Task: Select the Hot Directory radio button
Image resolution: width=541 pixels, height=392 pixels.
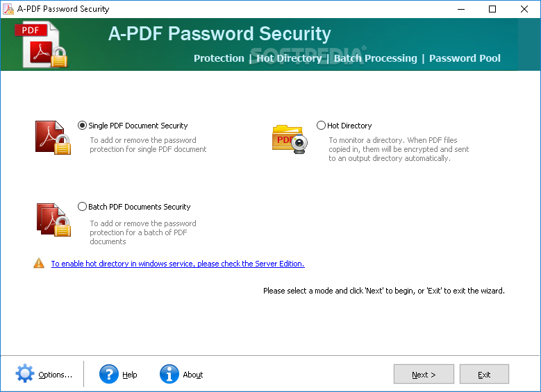Action: 321,126
